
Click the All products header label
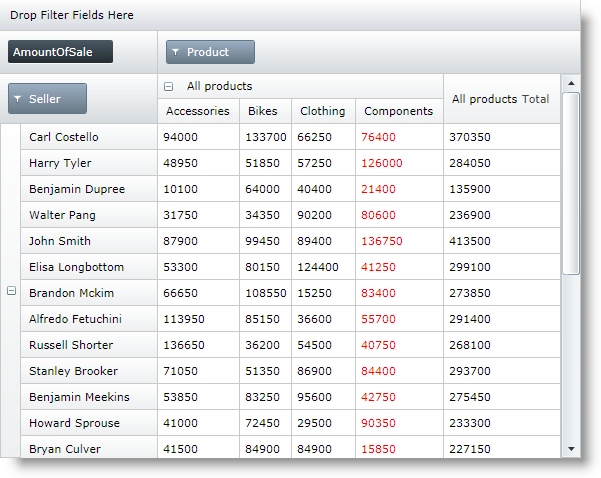[x=219, y=86]
